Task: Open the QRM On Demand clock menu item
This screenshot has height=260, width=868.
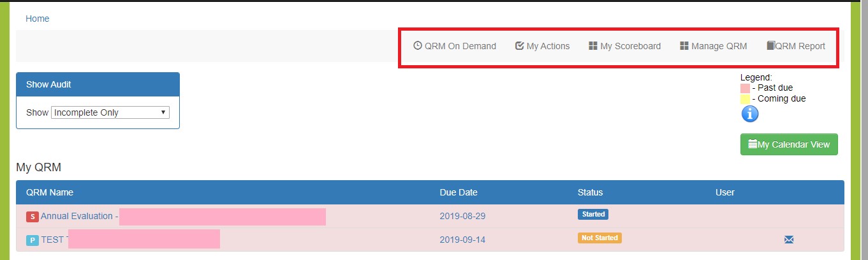Action: tap(454, 46)
